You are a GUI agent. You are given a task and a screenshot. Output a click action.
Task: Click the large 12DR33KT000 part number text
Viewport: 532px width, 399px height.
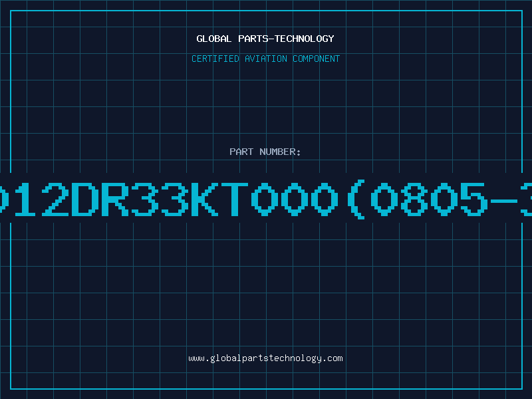click(x=266, y=199)
